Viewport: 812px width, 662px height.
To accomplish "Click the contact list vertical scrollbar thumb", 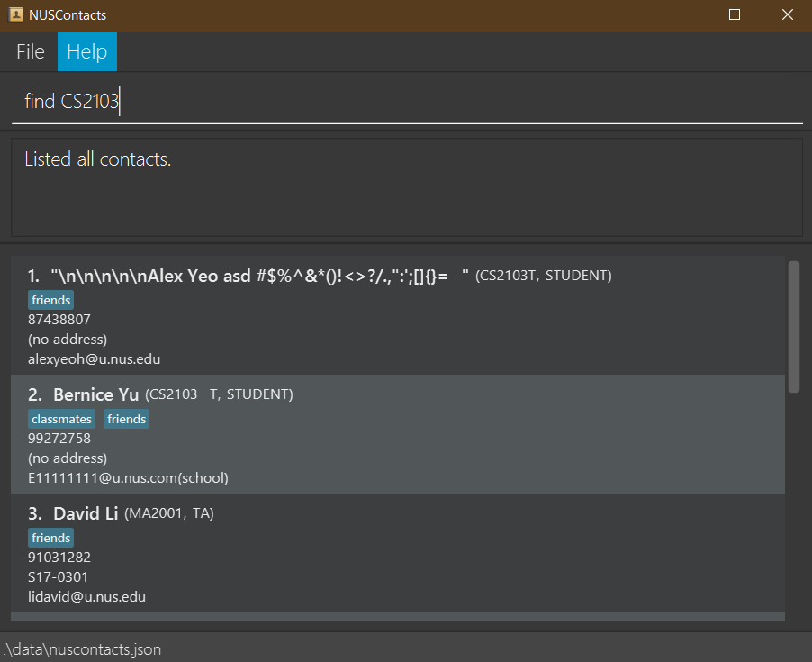I will (x=793, y=327).
